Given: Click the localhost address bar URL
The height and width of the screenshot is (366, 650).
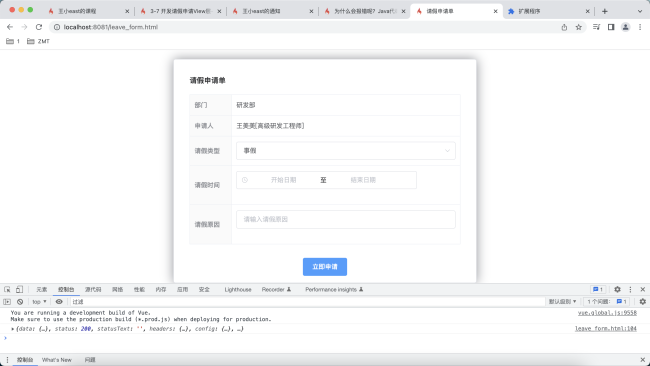Looking at the screenshot, I should click(111, 27).
